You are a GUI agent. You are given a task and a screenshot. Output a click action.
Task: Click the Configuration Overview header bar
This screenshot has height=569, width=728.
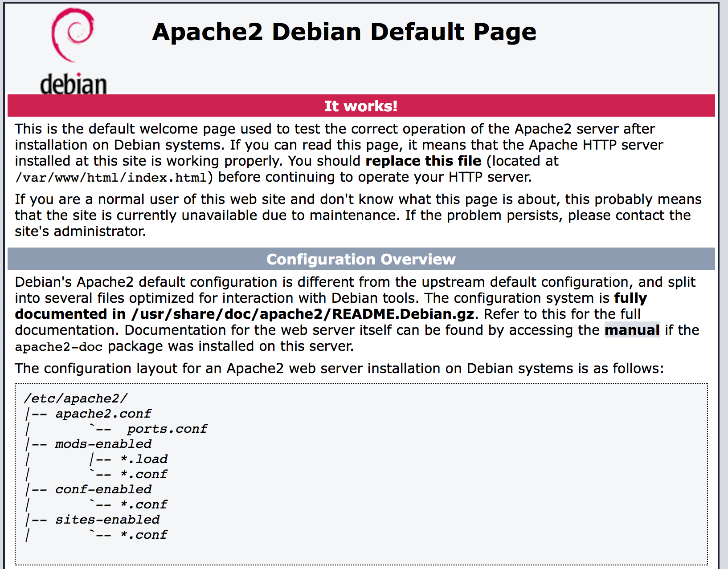pos(361,259)
